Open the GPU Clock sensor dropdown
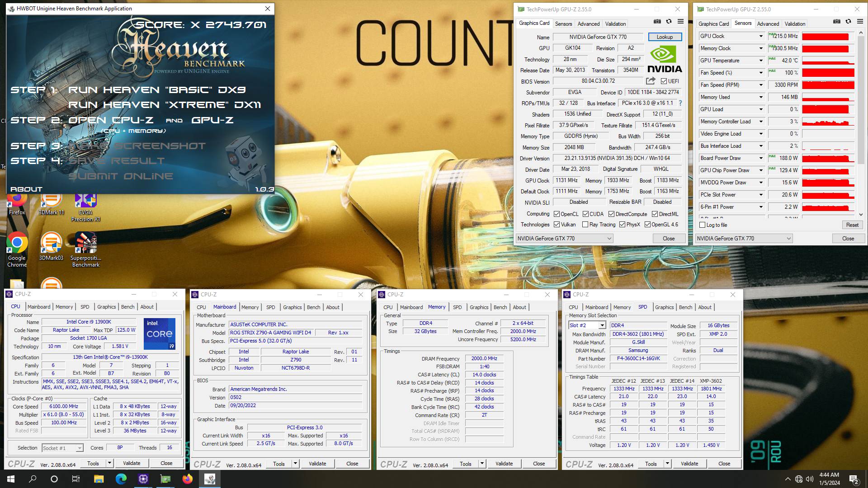The height and width of the screenshot is (488, 868). tap(761, 36)
